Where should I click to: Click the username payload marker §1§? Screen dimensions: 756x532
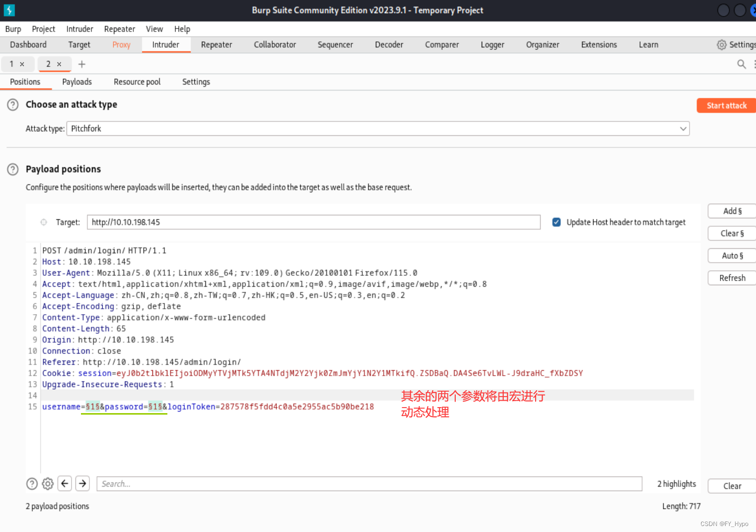click(x=93, y=407)
